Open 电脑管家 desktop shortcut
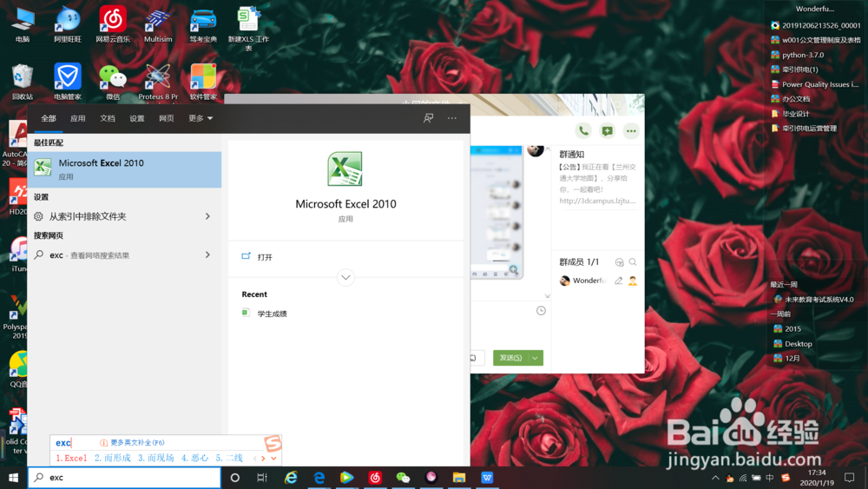868x489 pixels. point(68,82)
